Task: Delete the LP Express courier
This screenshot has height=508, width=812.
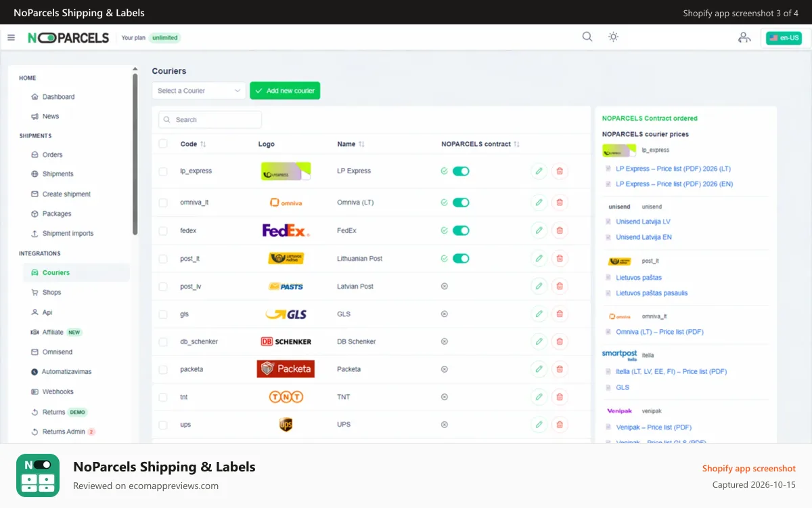Action: coord(560,171)
